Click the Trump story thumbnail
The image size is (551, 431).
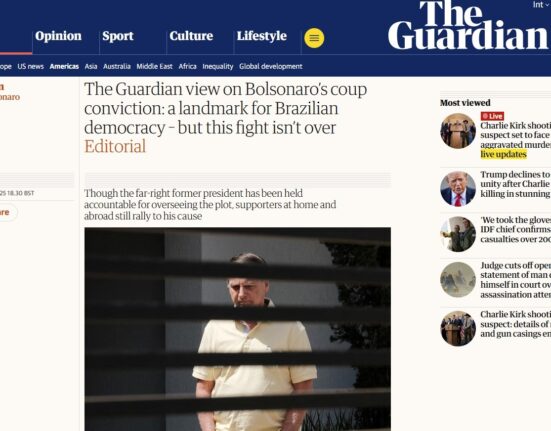coord(458,189)
